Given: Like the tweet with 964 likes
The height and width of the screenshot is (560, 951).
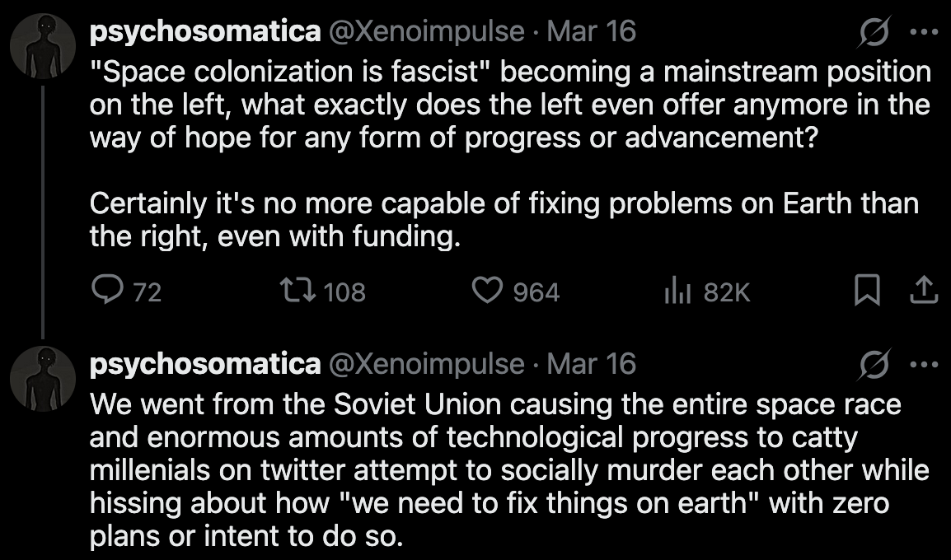Looking at the screenshot, I should coord(488,292).
